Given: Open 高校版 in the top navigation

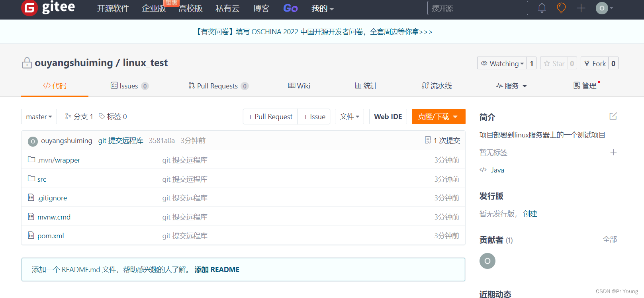Looking at the screenshot, I should pyautogui.click(x=191, y=8).
